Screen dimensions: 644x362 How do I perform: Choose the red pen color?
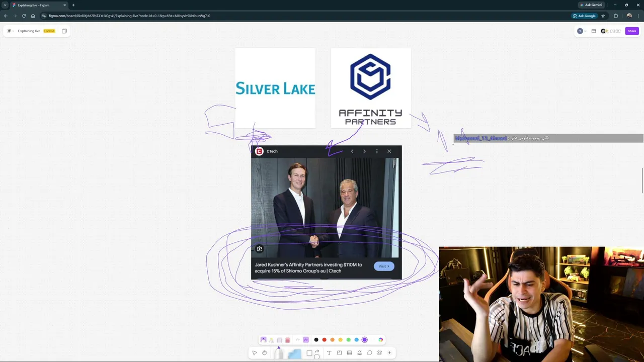coord(325,340)
